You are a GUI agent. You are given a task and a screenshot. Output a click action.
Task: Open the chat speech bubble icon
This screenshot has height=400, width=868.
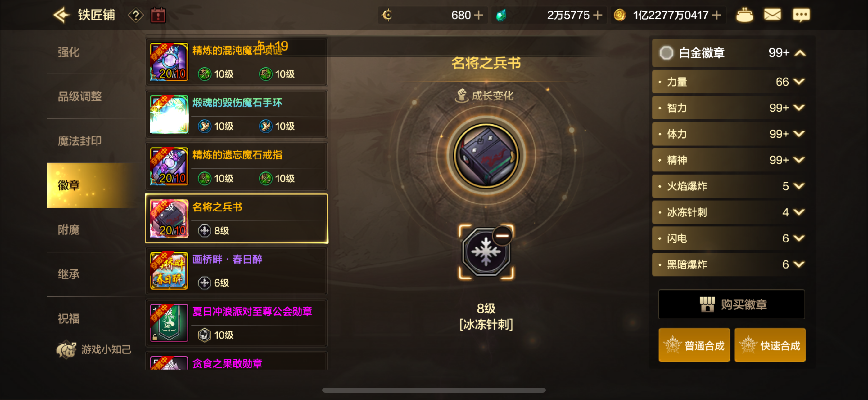801,15
